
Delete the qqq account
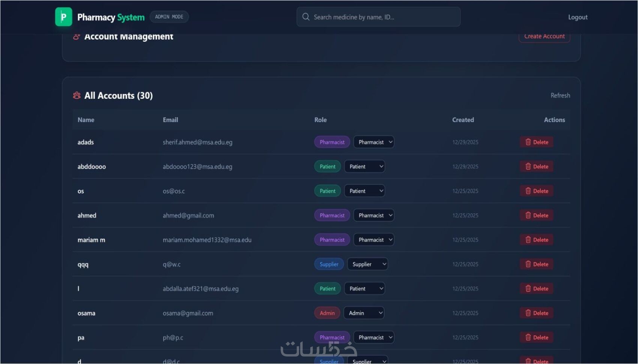pyautogui.click(x=537, y=264)
